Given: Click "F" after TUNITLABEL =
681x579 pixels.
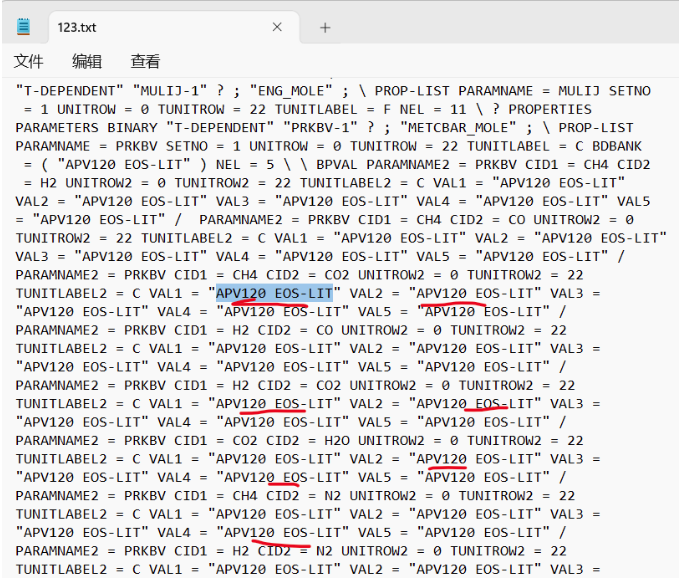Looking at the screenshot, I should point(387,109).
